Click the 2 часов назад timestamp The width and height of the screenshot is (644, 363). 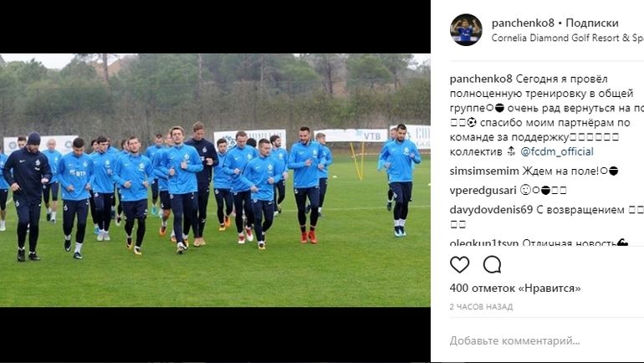pos(481,307)
